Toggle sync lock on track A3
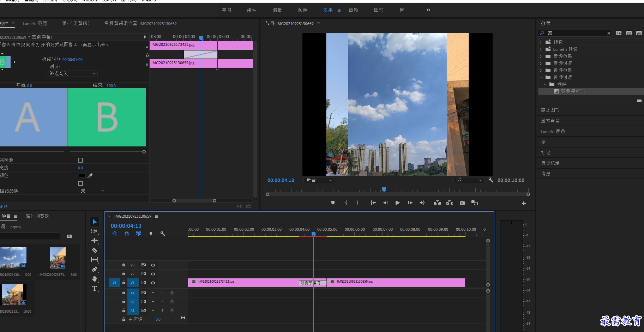644x332 pixels. tap(143, 310)
